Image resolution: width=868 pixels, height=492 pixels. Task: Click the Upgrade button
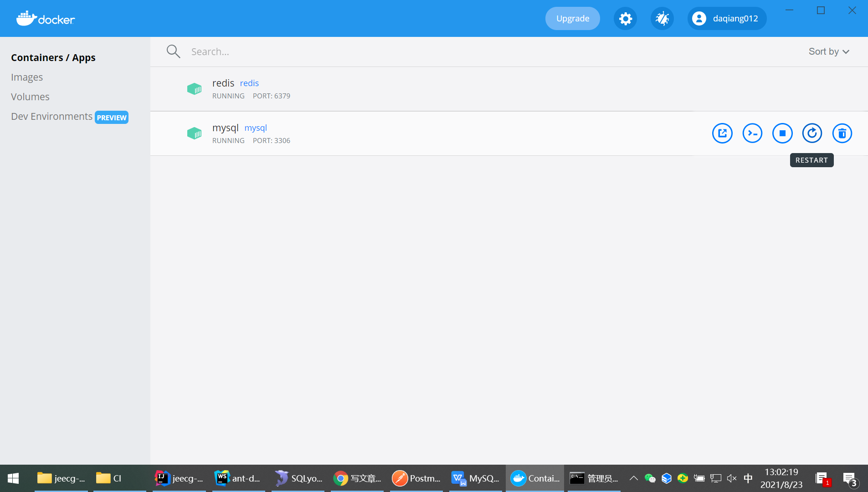click(x=573, y=19)
